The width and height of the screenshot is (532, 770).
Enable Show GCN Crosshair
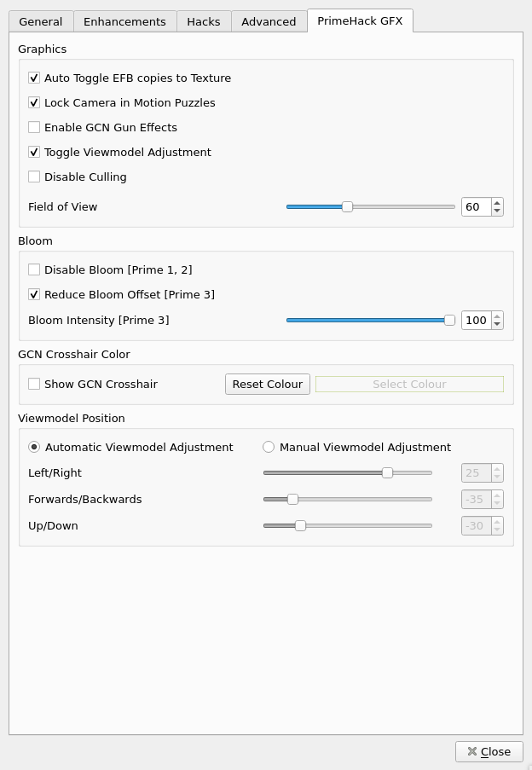(34, 384)
